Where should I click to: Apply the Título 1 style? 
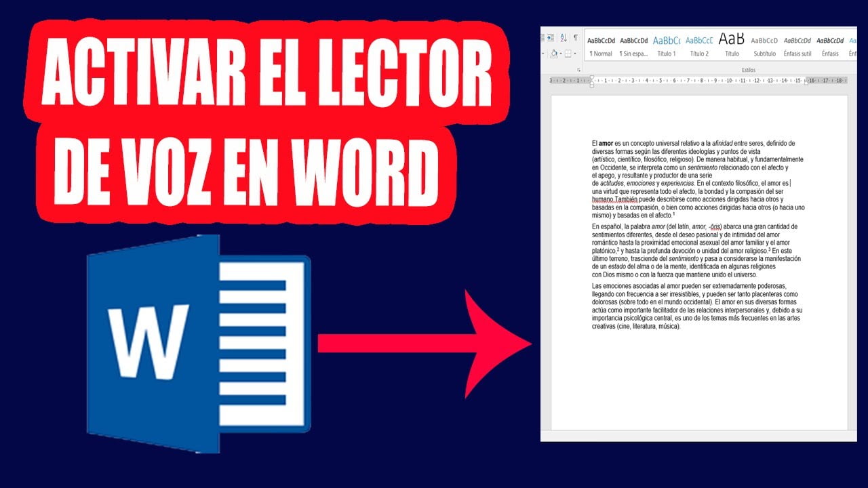[x=666, y=46]
